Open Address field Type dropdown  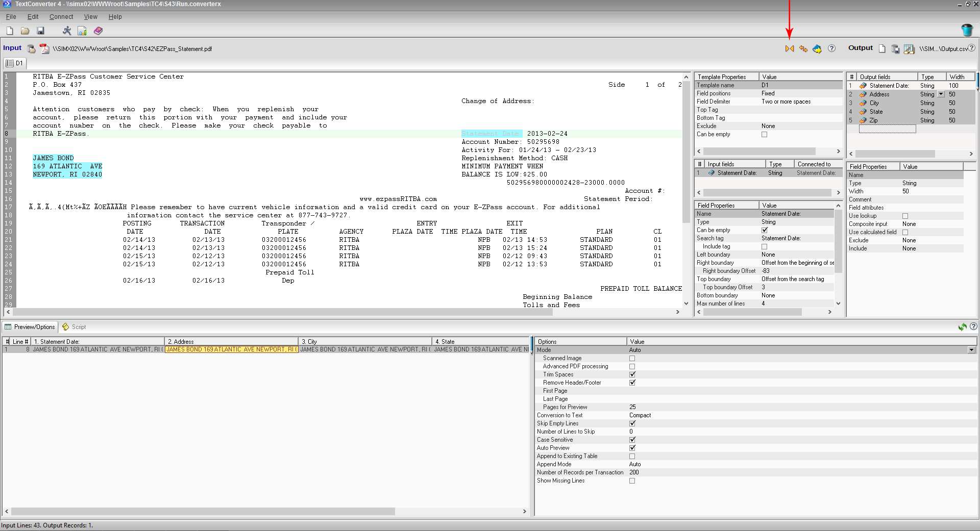[941, 94]
